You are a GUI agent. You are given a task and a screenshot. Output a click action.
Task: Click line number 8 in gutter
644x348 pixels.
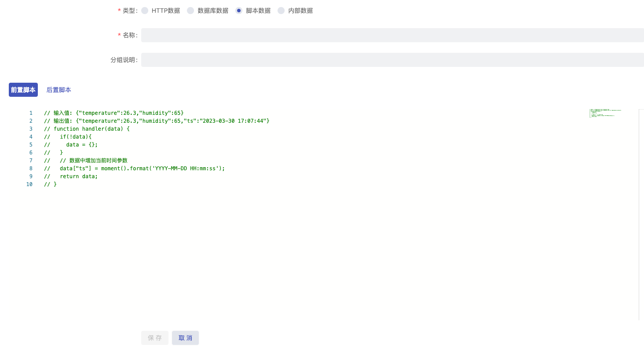(31, 169)
